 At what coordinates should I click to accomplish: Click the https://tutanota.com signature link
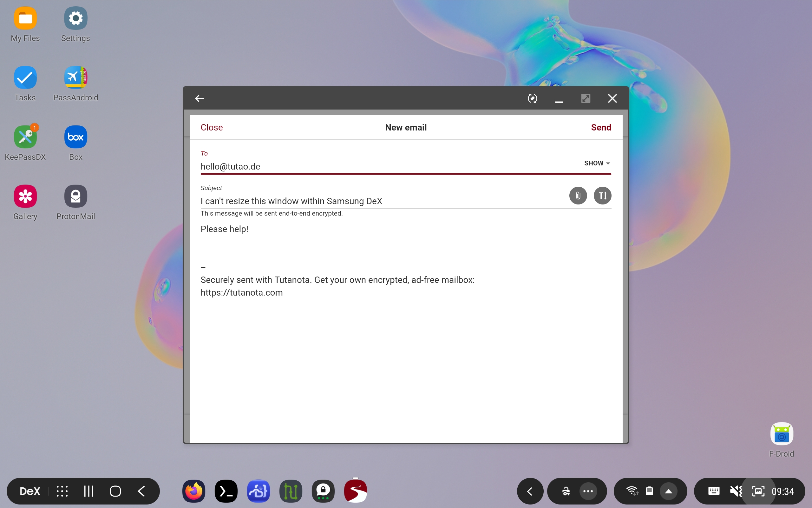(x=242, y=293)
